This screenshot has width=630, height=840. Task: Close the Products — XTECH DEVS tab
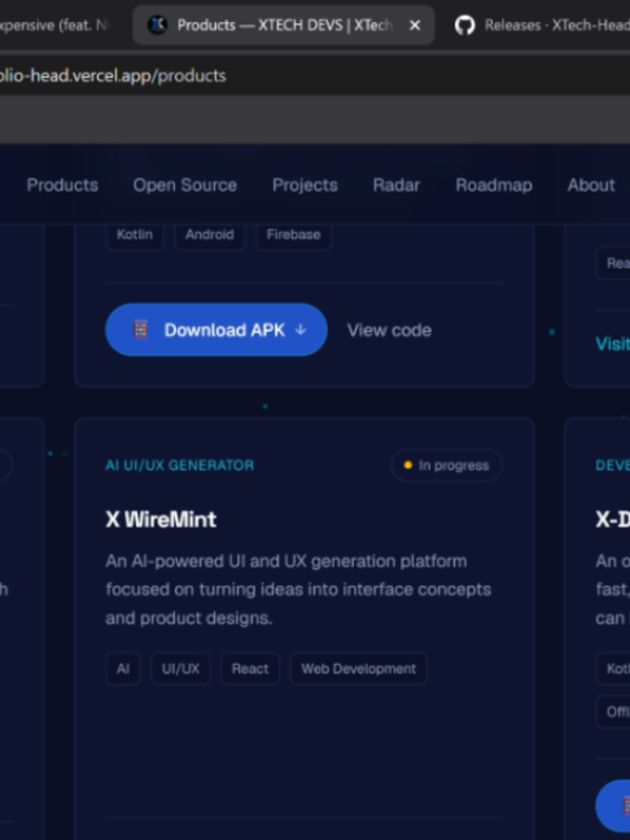[415, 25]
